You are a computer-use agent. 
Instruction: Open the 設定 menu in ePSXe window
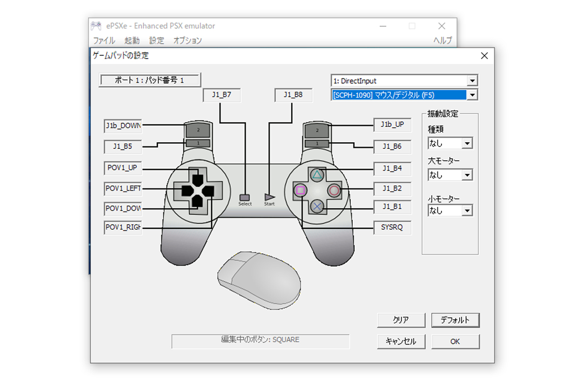click(157, 41)
